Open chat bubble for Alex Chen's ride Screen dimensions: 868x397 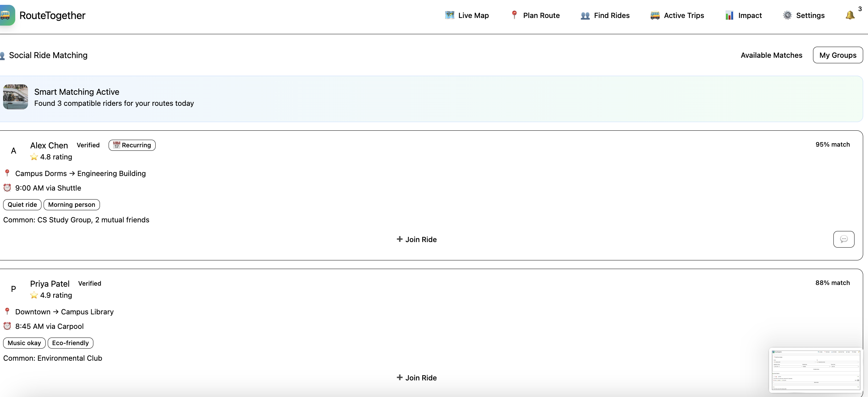point(843,239)
